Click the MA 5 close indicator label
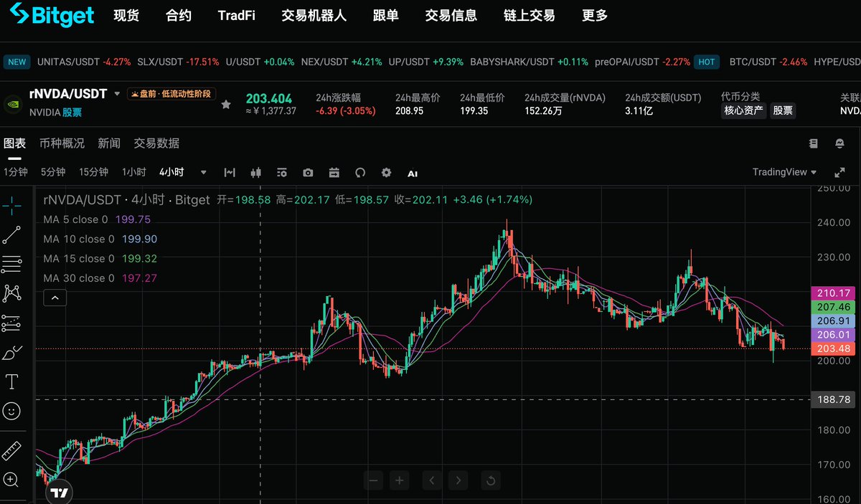Image resolution: width=861 pixels, height=504 pixels. (75, 219)
